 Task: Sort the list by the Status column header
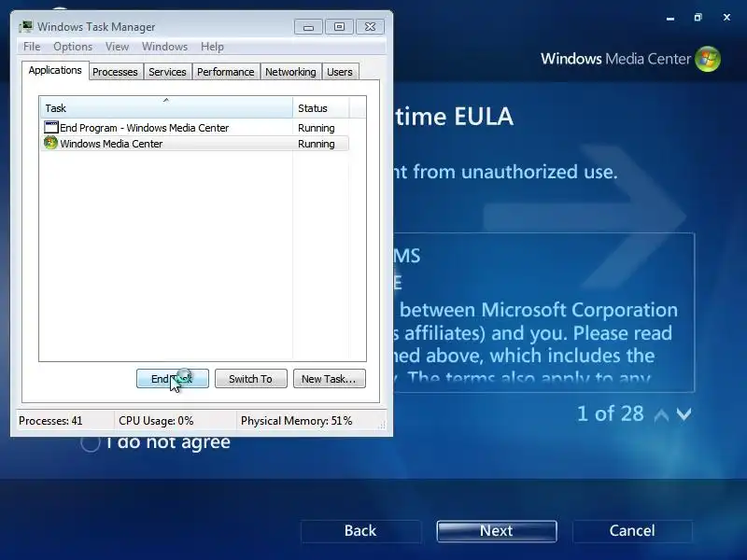coord(321,107)
